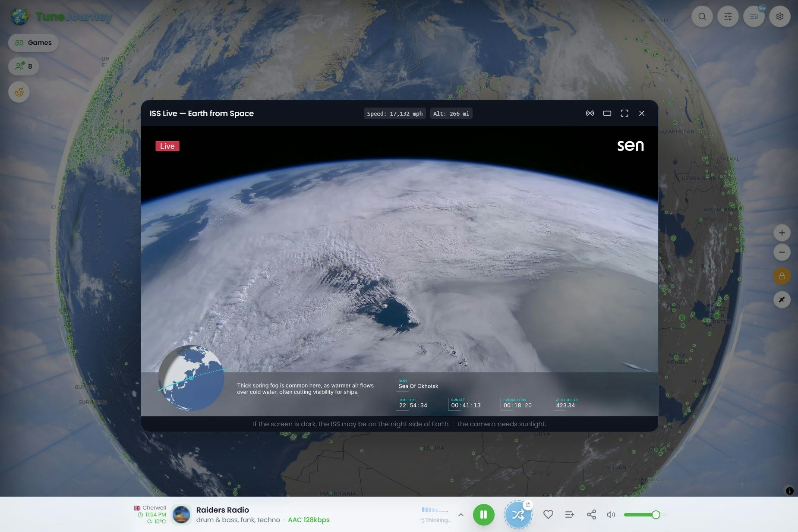Enter fullscreen in ISS Live window
Image resolution: width=798 pixels, height=532 pixels.
pos(625,113)
